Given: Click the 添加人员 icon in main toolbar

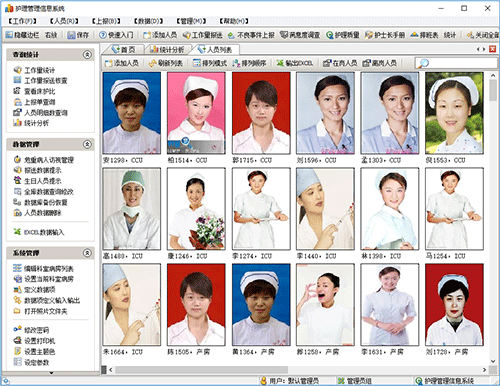Looking at the screenshot, I should tap(147, 35).
